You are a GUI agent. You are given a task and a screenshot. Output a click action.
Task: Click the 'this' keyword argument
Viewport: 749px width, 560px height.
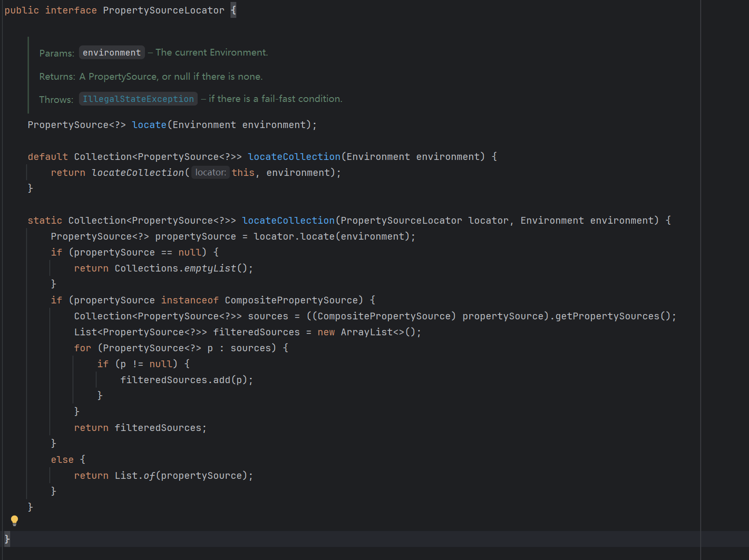(x=243, y=172)
